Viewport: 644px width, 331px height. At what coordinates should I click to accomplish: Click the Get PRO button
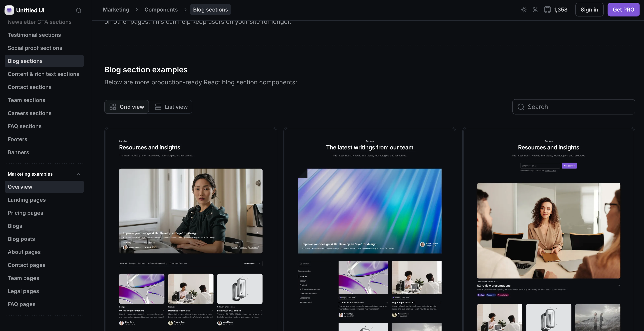(623, 10)
